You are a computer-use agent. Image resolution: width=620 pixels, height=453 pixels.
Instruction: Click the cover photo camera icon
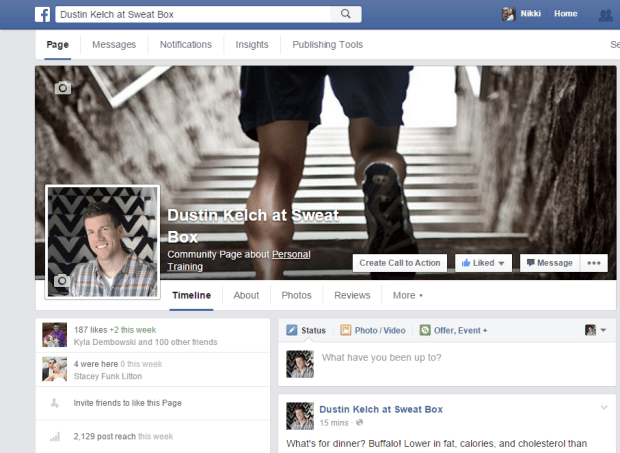pos(63,88)
